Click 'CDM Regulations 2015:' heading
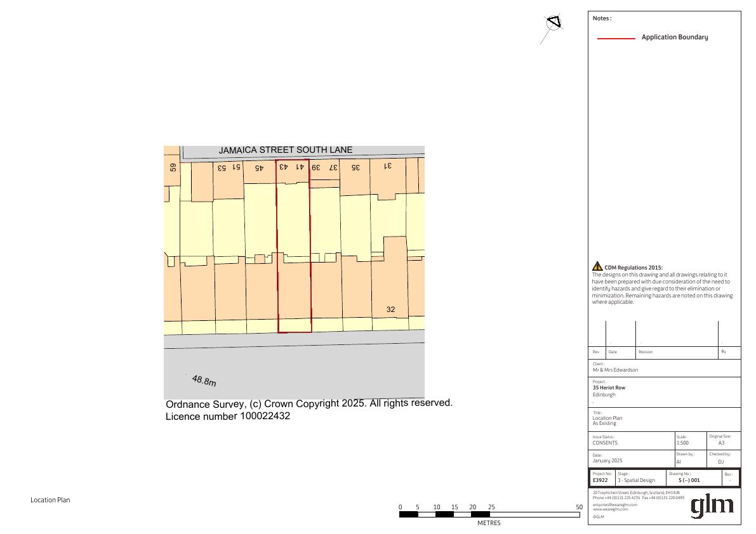 [633, 268]
